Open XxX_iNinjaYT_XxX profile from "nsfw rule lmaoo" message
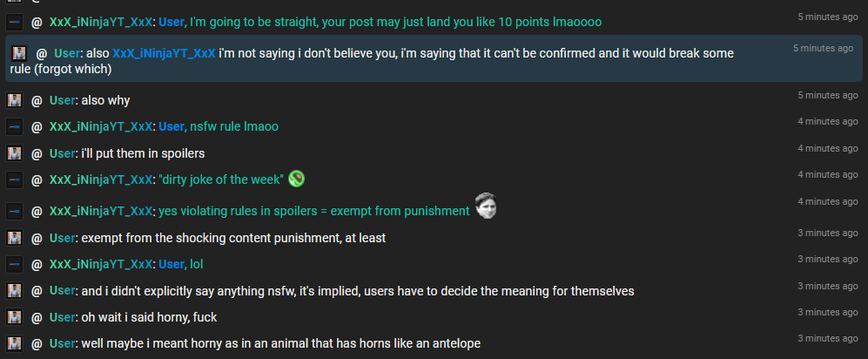 point(100,127)
